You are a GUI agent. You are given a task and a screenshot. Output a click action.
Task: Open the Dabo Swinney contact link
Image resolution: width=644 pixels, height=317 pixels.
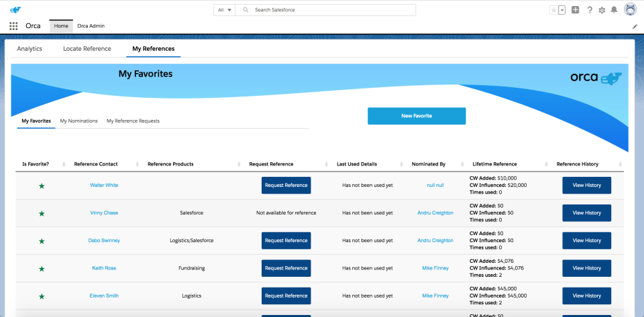(104, 241)
